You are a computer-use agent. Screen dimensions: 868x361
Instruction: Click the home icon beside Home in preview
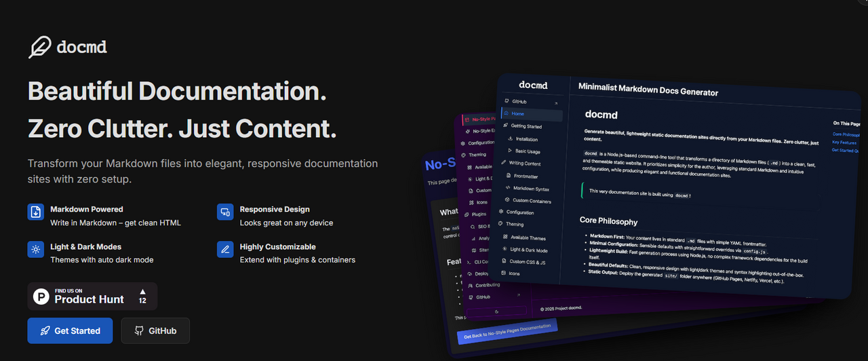pyautogui.click(x=506, y=113)
